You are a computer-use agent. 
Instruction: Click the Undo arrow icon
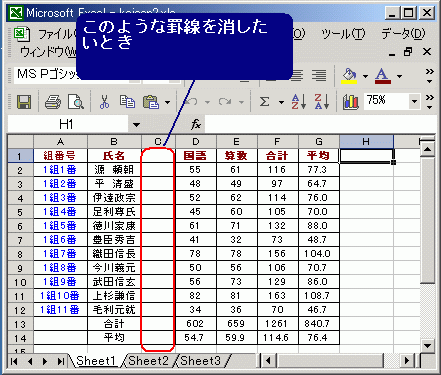[x=190, y=102]
